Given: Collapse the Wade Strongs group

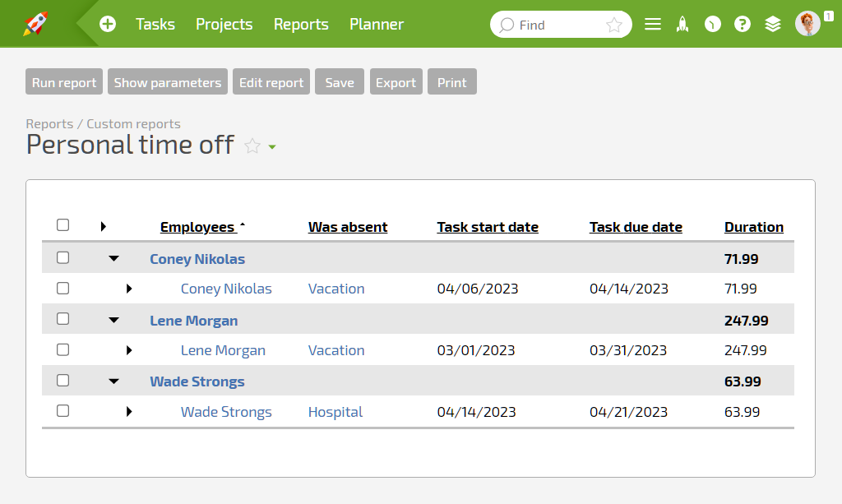Looking at the screenshot, I should (x=113, y=381).
